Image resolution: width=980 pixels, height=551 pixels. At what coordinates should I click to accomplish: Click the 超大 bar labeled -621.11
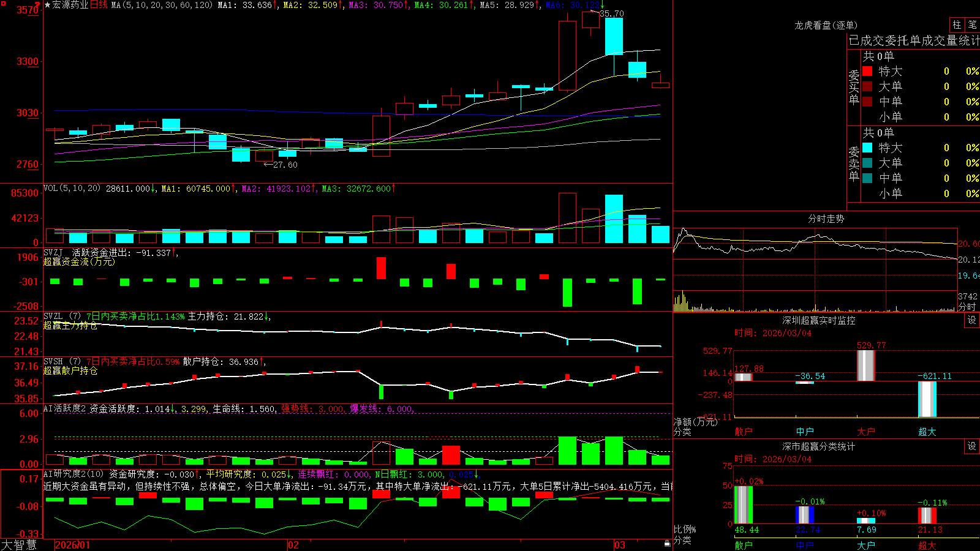pos(927,399)
